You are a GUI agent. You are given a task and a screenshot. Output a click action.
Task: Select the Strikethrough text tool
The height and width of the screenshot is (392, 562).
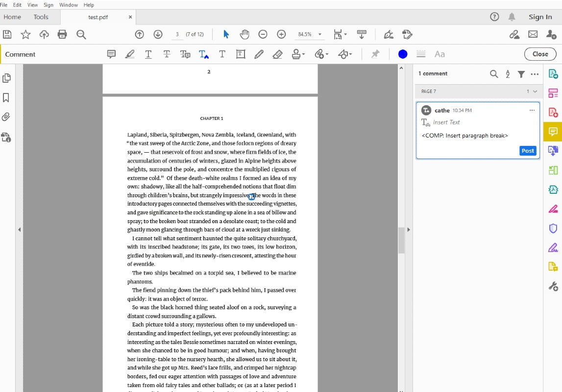point(167,54)
